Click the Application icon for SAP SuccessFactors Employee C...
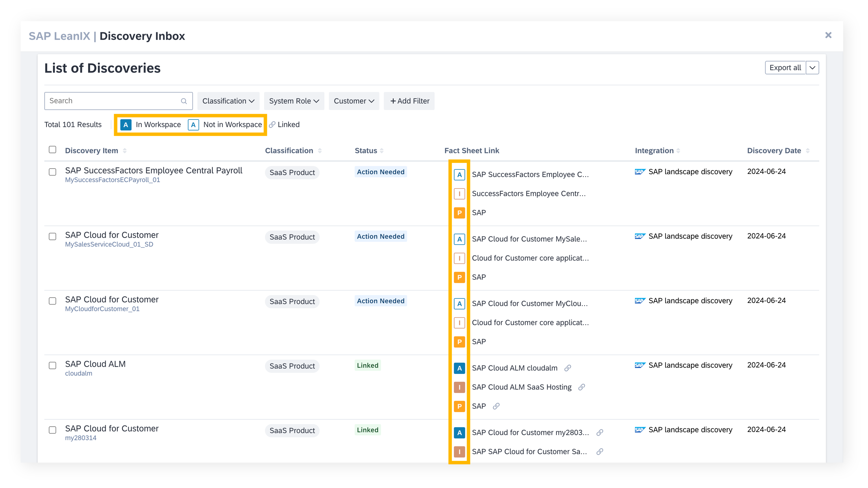 click(x=459, y=175)
